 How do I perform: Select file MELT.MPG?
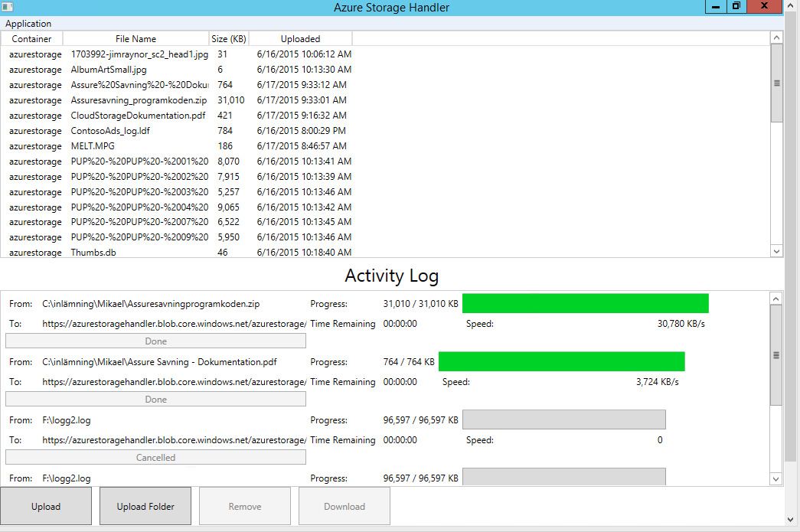click(x=93, y=146)
